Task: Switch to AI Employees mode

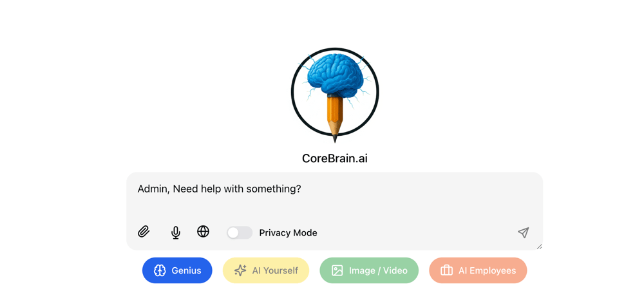Action: (x=478, y=270)
